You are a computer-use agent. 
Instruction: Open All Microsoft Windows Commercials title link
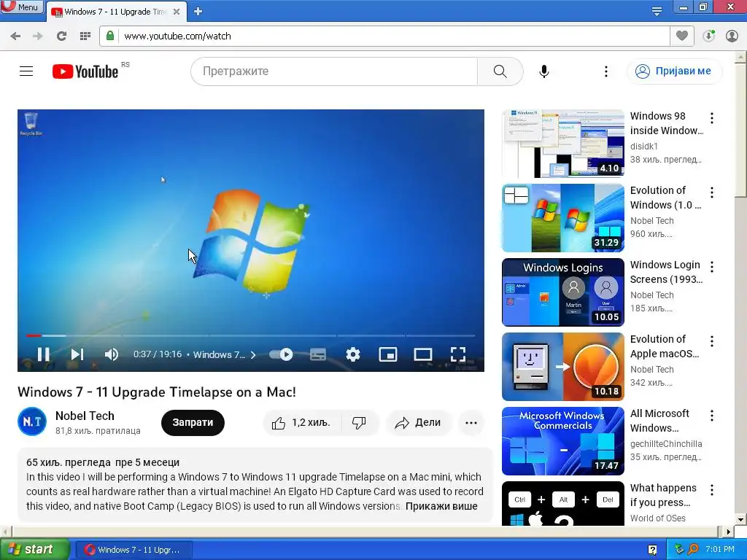(659, 421)
